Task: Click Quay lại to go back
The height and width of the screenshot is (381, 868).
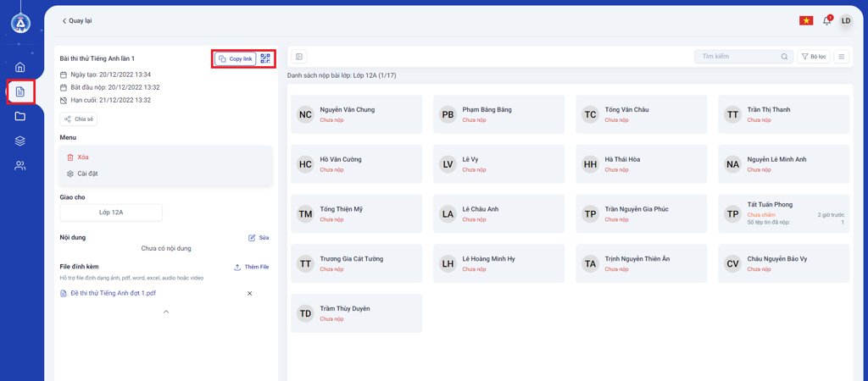Action: coord(76,20)
